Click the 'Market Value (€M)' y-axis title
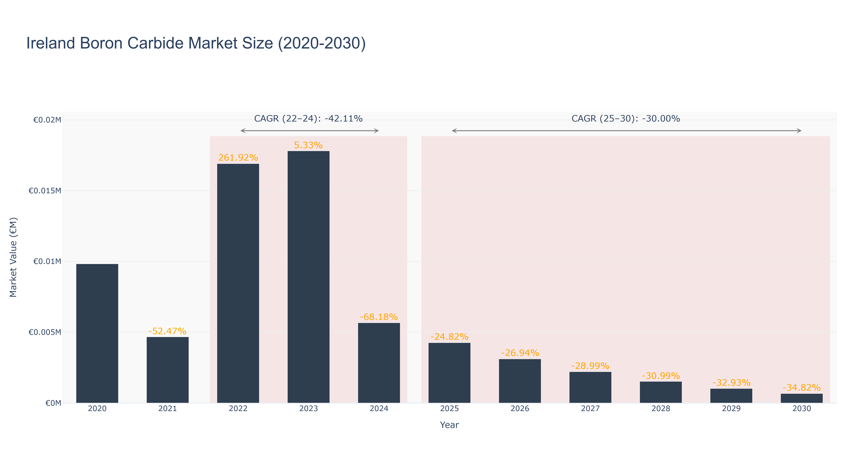868x465 pixels. [13, 257]
